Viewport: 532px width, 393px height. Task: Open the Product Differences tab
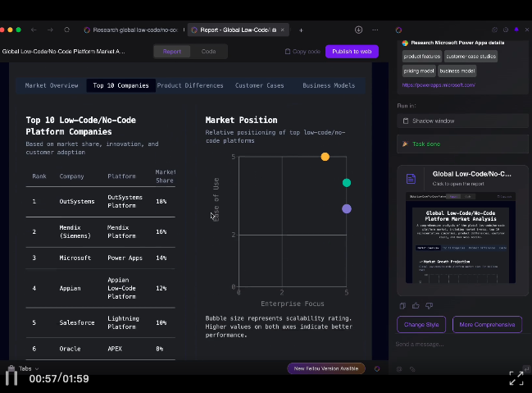click(190, 85)
